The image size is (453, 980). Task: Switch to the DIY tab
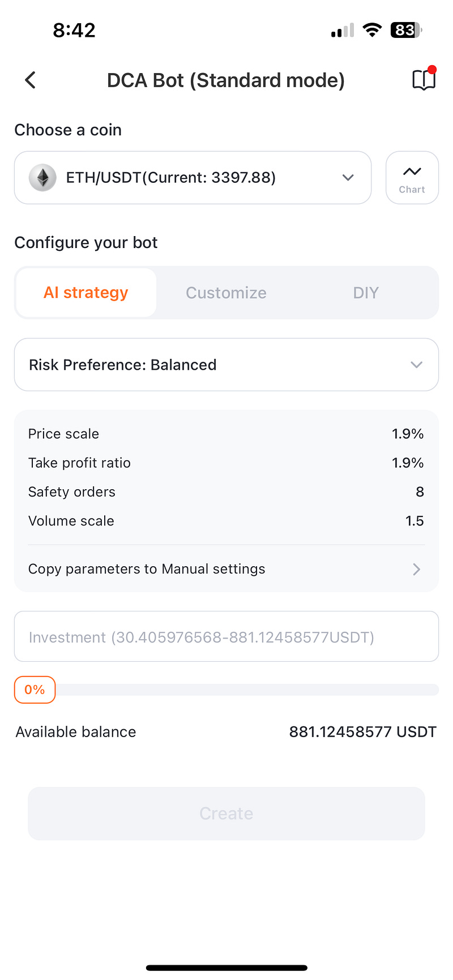pos(366,293)
